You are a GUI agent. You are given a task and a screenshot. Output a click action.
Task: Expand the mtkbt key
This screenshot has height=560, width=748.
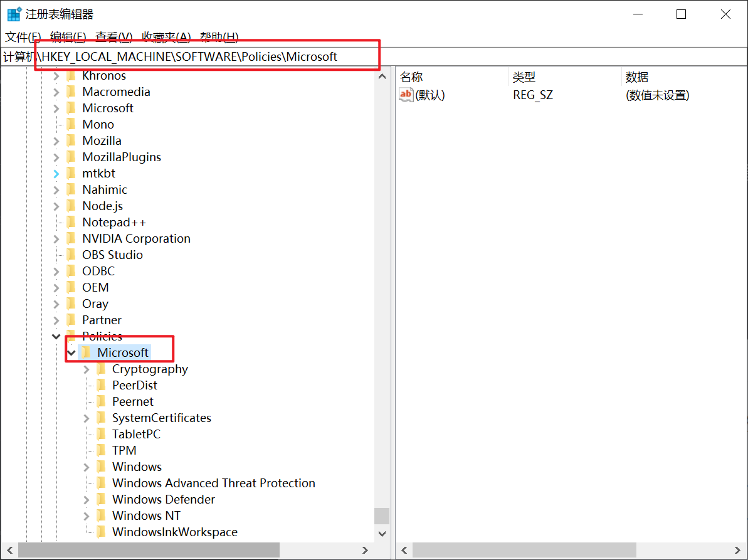point(56,174)
